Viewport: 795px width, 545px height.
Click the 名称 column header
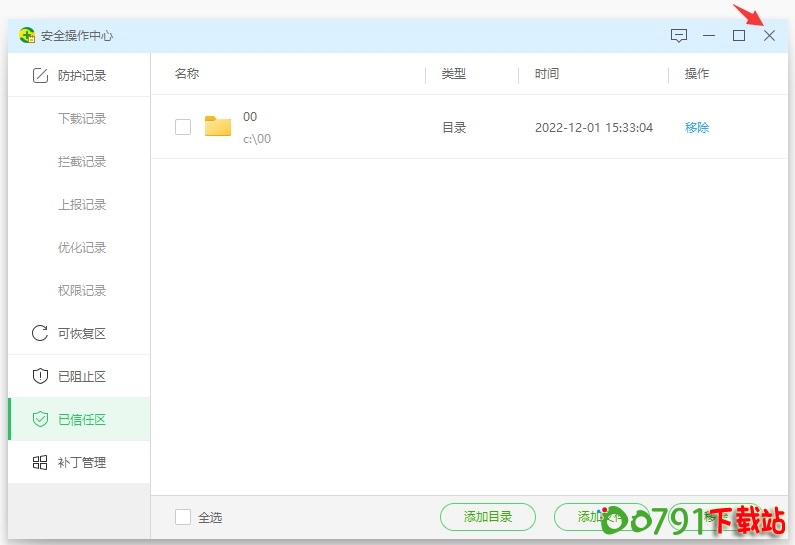187,74
